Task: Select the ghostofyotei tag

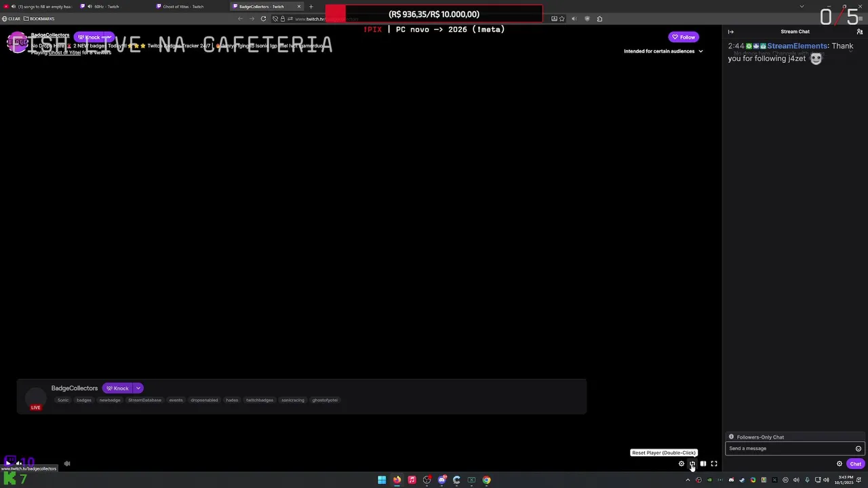Action: pos(325,400)
